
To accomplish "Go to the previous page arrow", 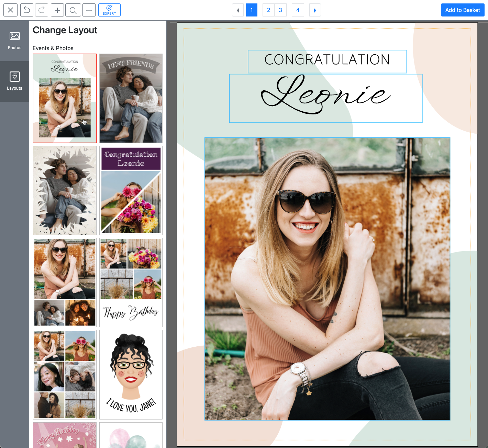I will click(238, 10).
